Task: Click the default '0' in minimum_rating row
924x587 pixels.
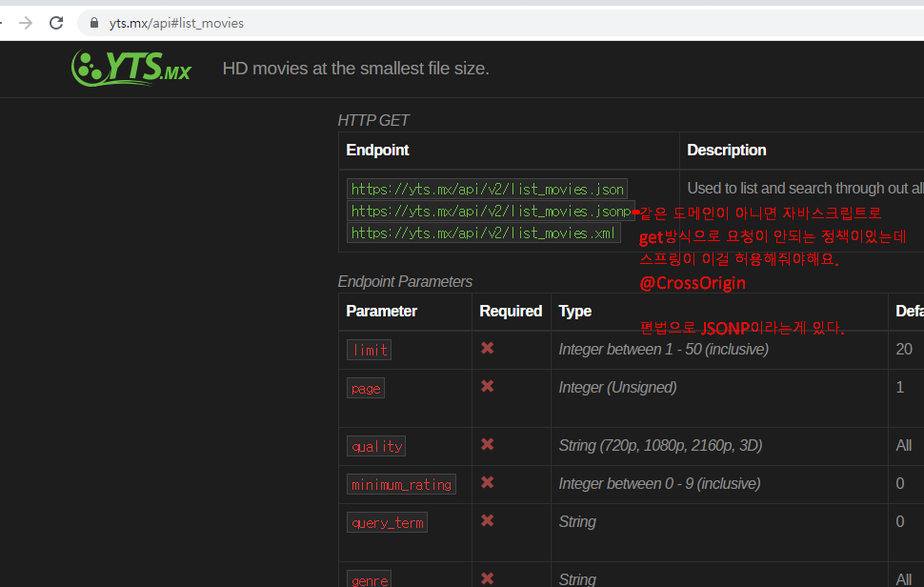Action: coord(900,484)
